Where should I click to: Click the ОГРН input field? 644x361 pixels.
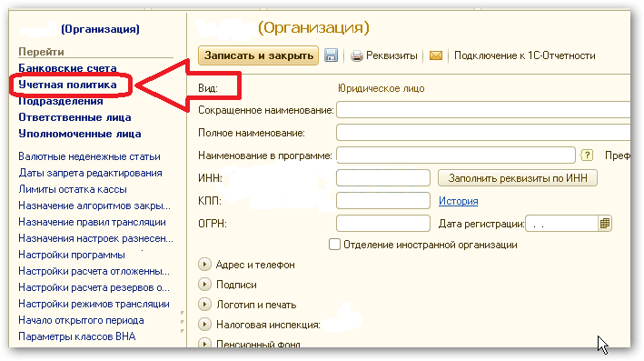(382, 224)
